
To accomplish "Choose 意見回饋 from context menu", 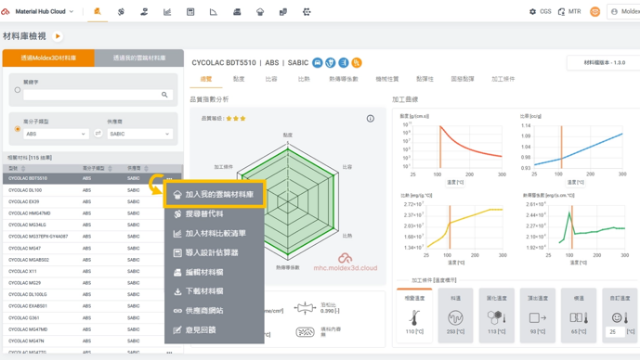I will [215, 330].
